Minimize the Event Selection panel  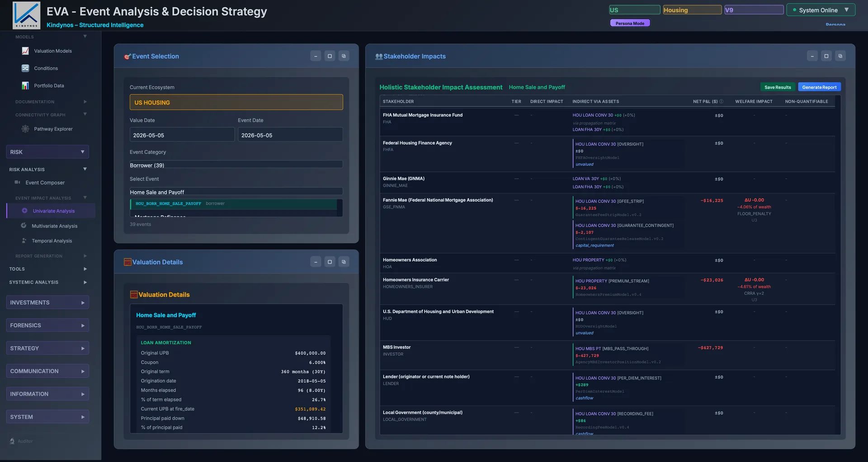316,56
